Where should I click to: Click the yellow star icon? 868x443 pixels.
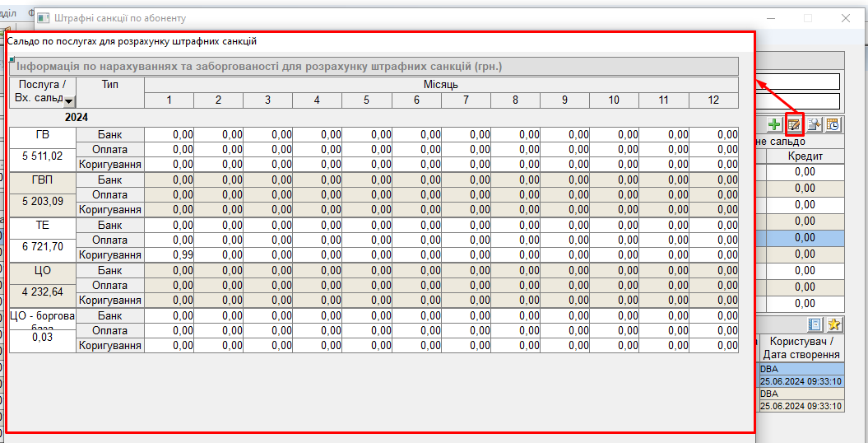[x=834, y=325]
